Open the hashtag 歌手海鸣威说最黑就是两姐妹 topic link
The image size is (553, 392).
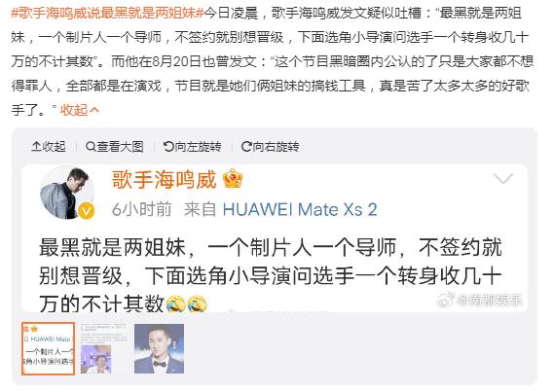pyautogui.click(x=107, y=14)
